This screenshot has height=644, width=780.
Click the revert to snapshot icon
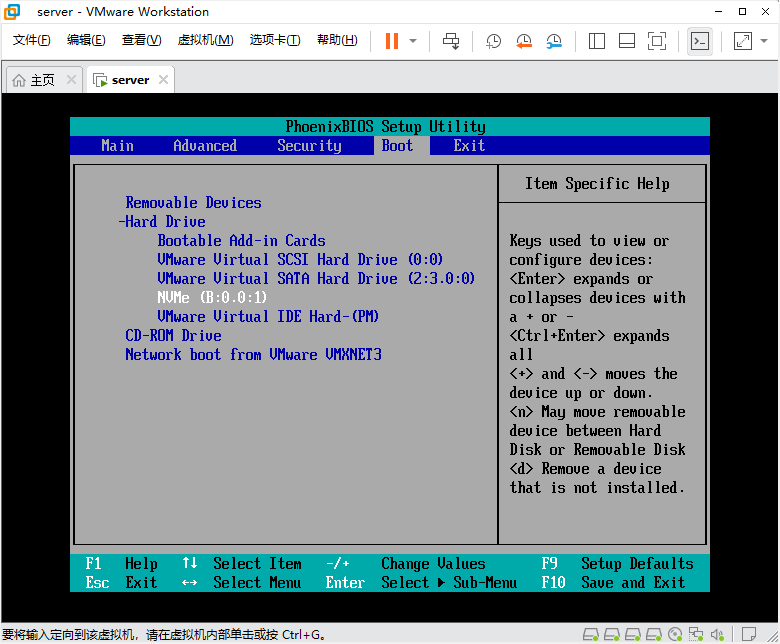(524, 41)
